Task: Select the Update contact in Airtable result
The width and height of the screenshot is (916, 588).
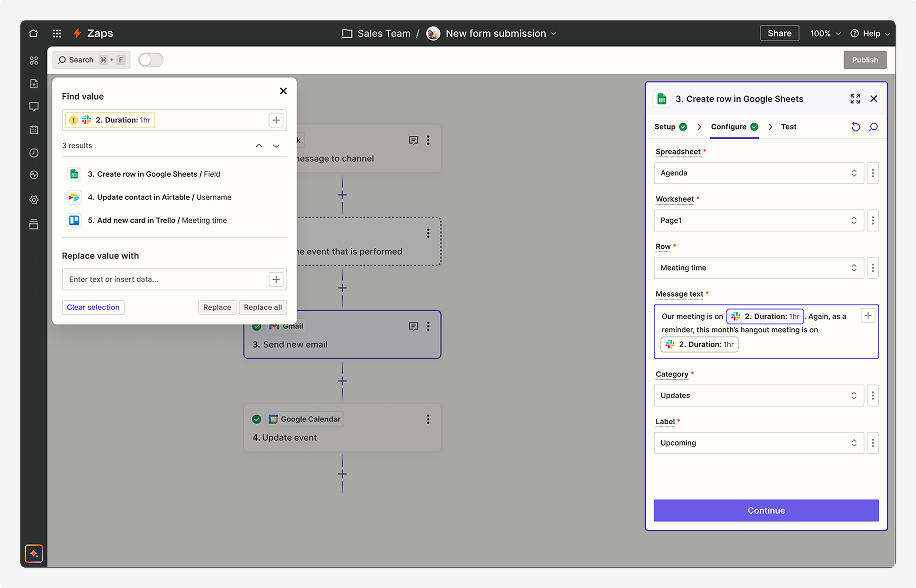Action: click(159, 197)
